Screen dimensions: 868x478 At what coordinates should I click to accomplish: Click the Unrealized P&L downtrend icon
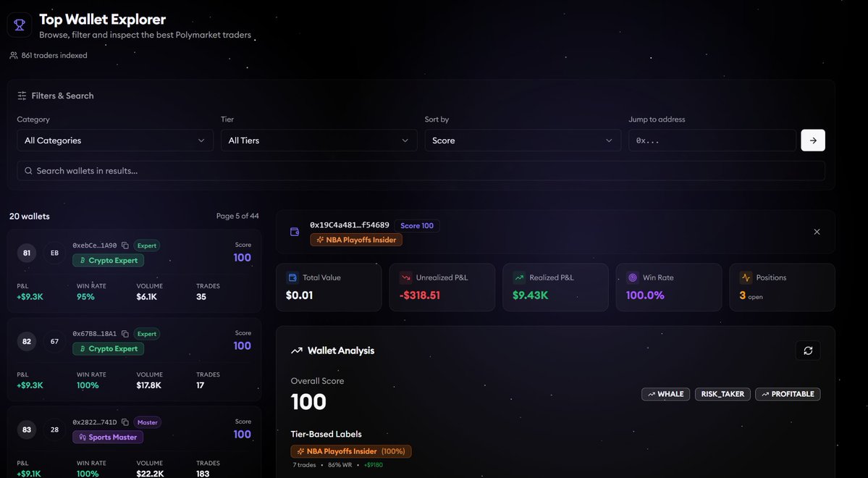[x=406, y=277]
